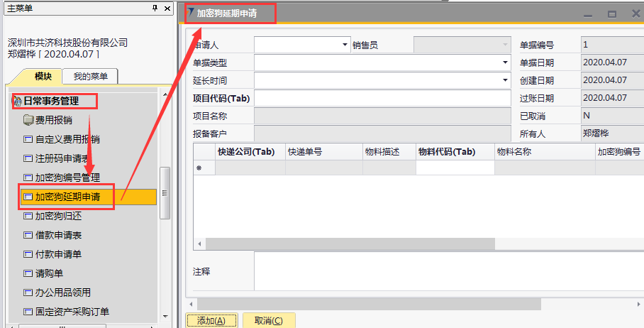This screenshot has height=328, width=644.
Task: Click the form icon beside 请购单
Action: click(28, 273)
